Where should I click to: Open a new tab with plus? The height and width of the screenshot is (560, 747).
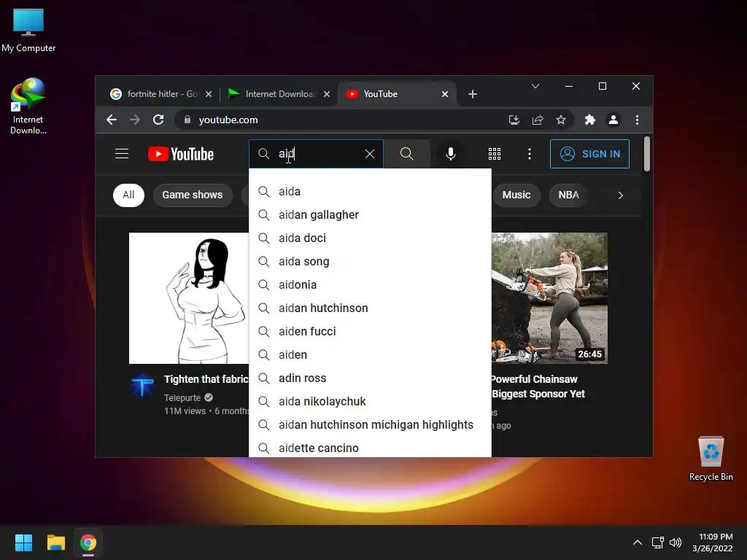[473, 94]
